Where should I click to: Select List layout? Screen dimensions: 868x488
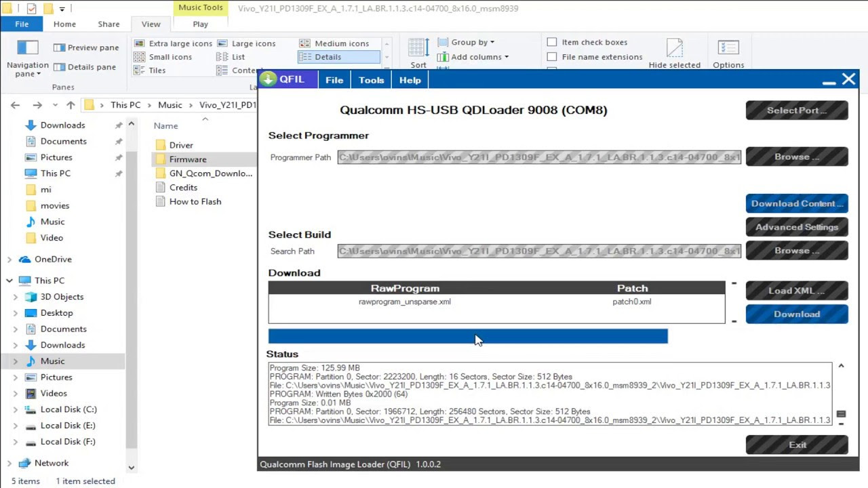(x=231, y=57)
